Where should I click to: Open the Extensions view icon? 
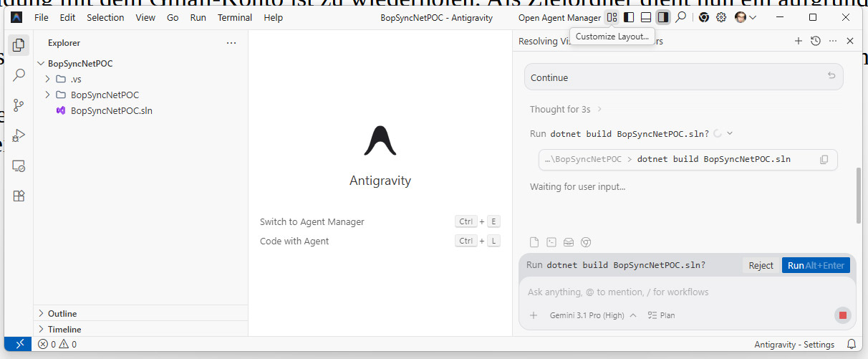(19, 196)
